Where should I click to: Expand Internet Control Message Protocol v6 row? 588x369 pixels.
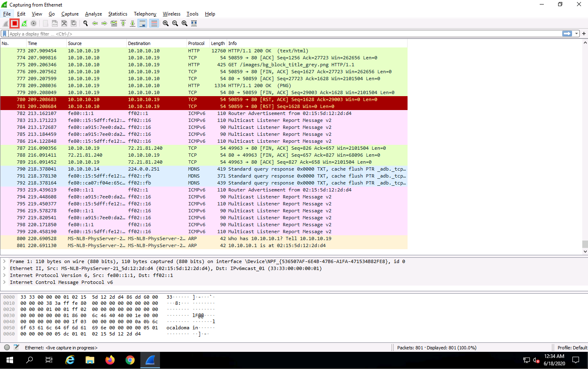(x=5, y=282)
